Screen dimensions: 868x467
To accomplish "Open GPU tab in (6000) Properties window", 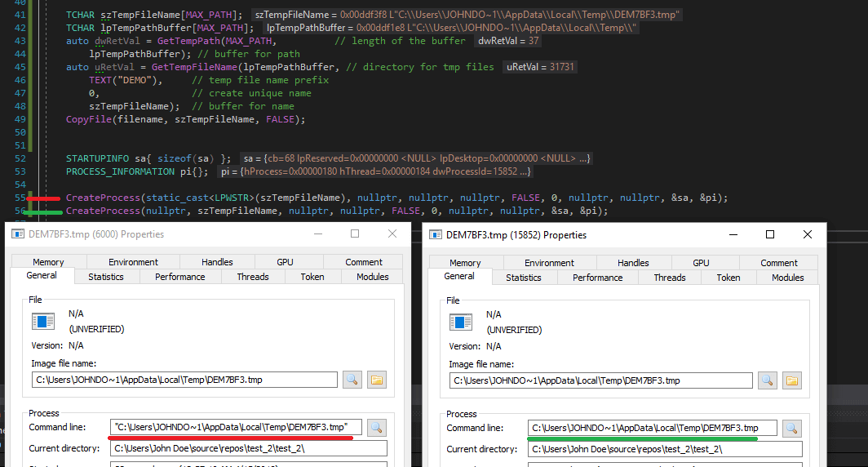I will click(285, 262).
